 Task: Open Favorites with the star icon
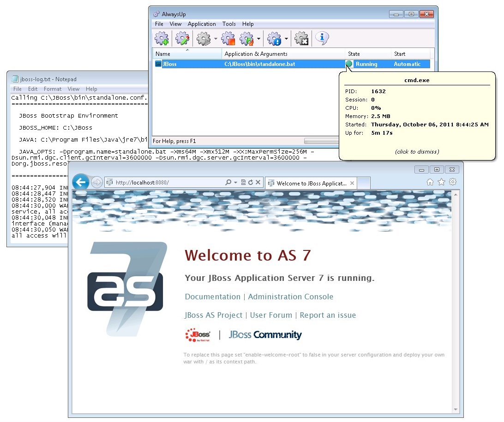coord(442,182)
